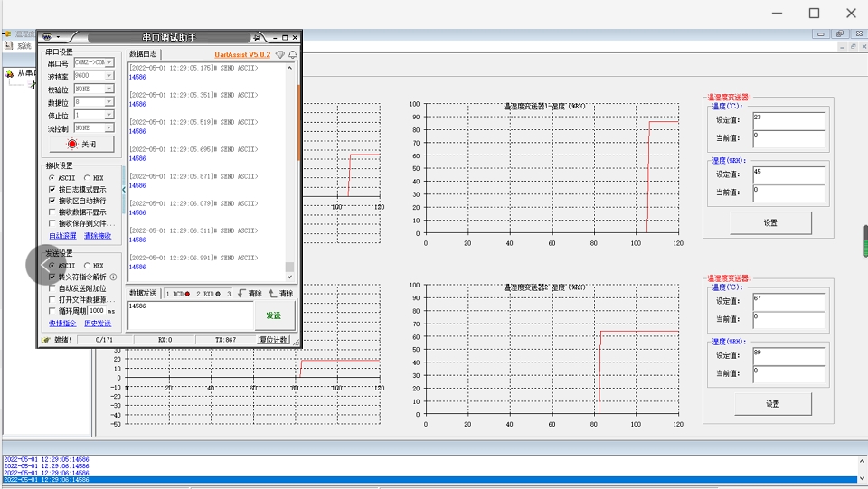Enable 打开文件数据源 checkbox
The width and height of the screenshot is (868, 489).
pos(52,300)
